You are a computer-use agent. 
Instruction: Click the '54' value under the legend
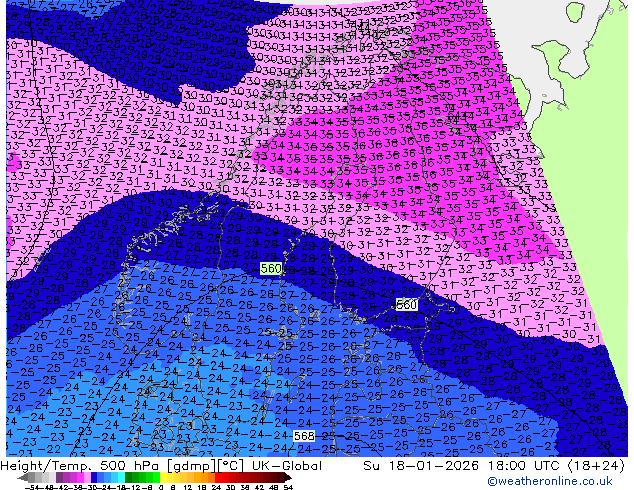pyautogui.click(x=288, y=487)
